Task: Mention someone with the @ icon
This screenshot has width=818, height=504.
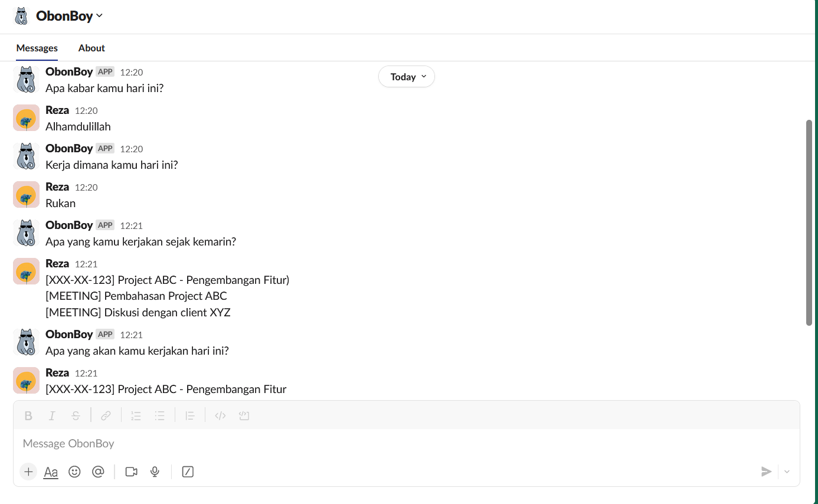Action: point(98,472)
